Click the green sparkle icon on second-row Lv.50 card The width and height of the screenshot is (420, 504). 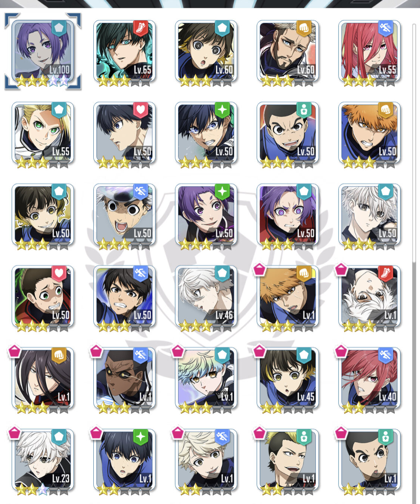pos(222,110)
